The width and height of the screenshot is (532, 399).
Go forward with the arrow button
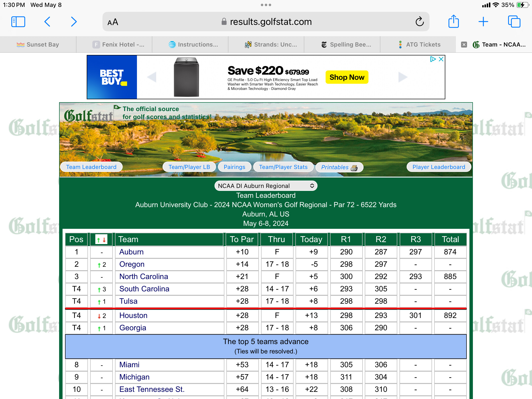74,22
